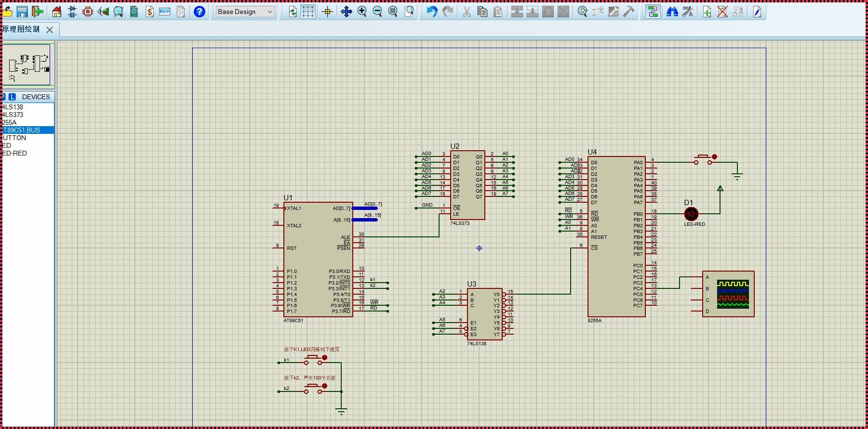This screenshot has height=429, width=868.
Task: Click the Zoom to Area icon
Action: (409, 12)
